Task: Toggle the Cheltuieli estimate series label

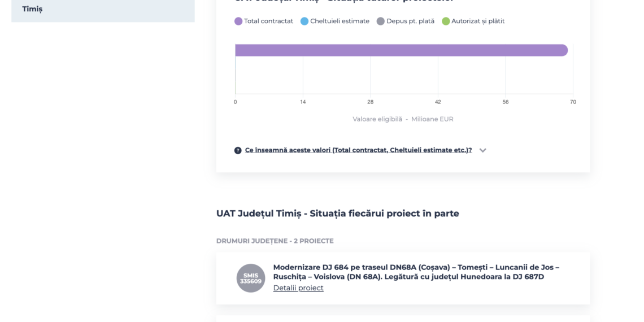Action: coord(340,21)
